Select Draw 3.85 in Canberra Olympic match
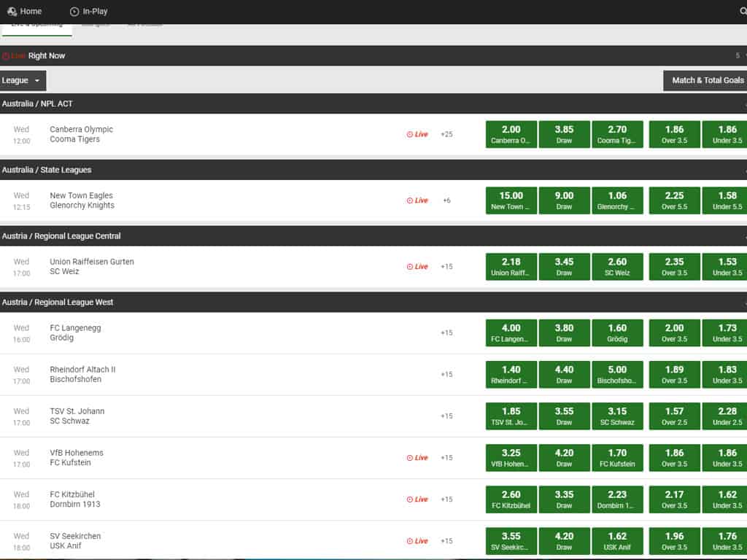Screen dimensions: 747x560 pyautogui.click(x=564, y=134)
